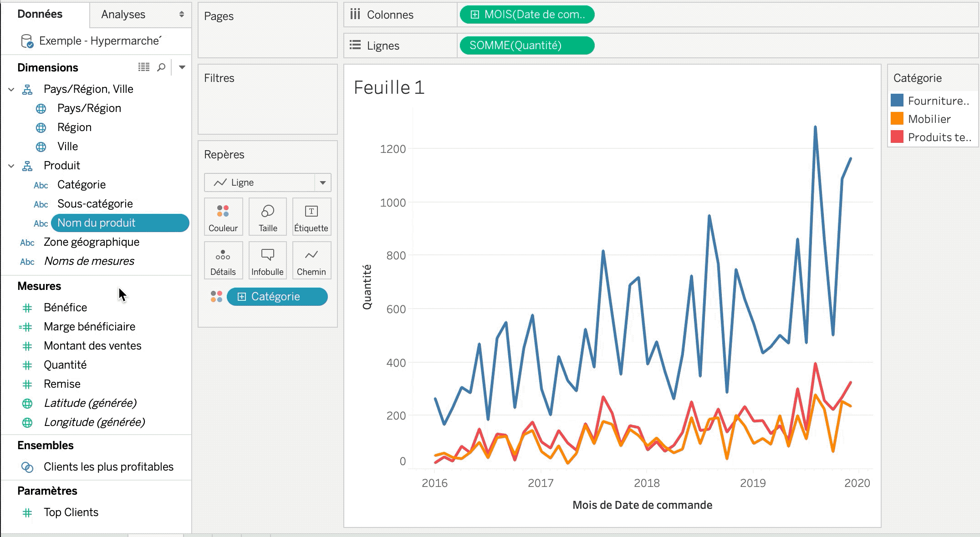Click the Mois de Date de commande axis label

(x=642, y=505)
